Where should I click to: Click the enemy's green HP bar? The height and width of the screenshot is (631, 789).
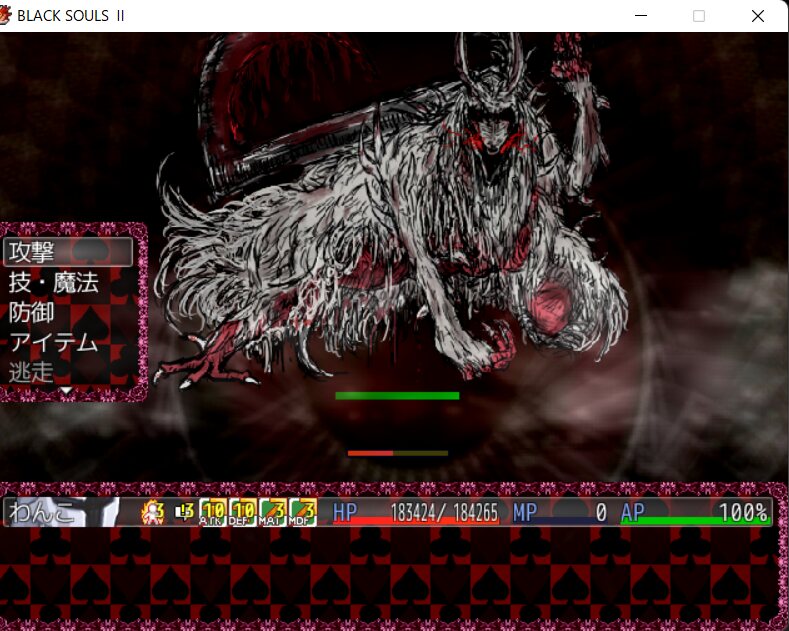coord(397,396)
